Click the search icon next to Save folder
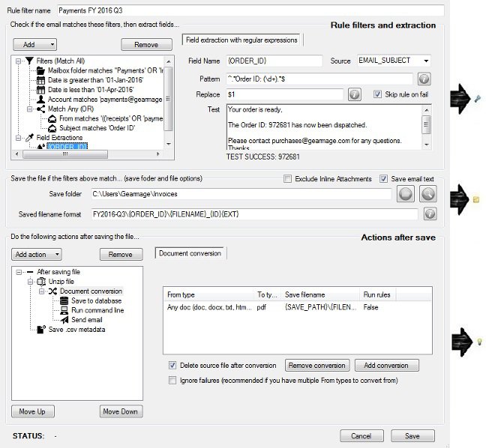The width and height of the screenshot is (486, 448). 429,194
